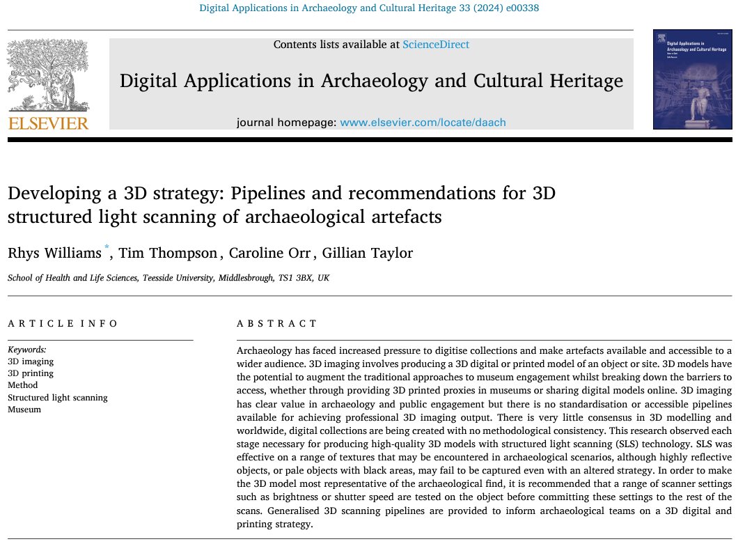Screen dimensions: 745x560
Task: Click the keyword "Method"
Action: [x=22, y=385]
